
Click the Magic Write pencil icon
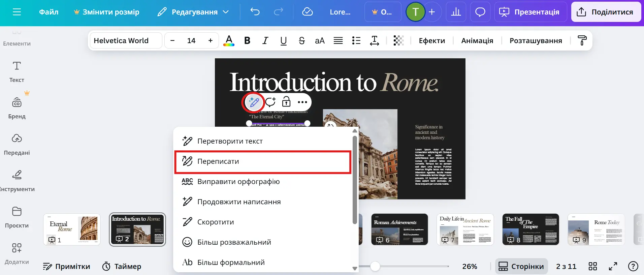(x=253, y=102)
